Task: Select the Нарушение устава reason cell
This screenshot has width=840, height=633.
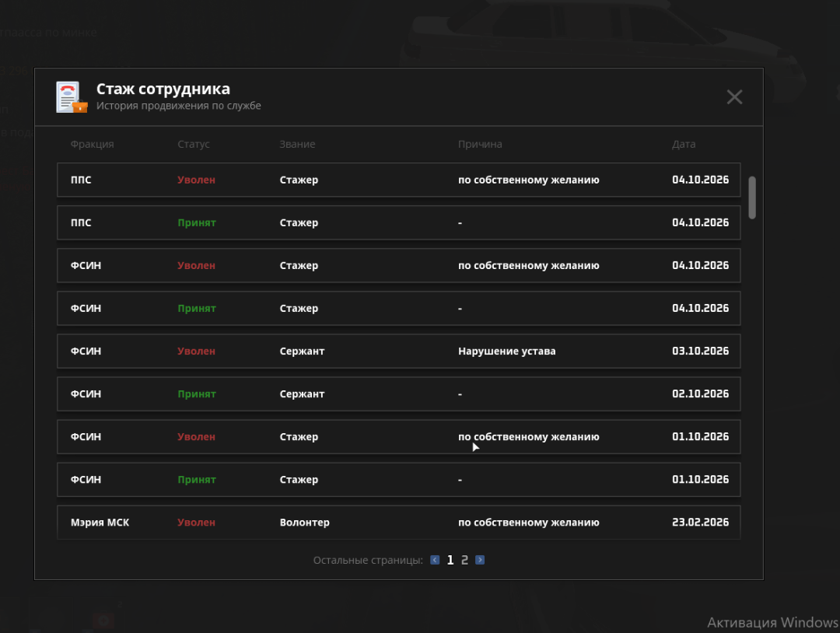Action: (x=507, y=351)
